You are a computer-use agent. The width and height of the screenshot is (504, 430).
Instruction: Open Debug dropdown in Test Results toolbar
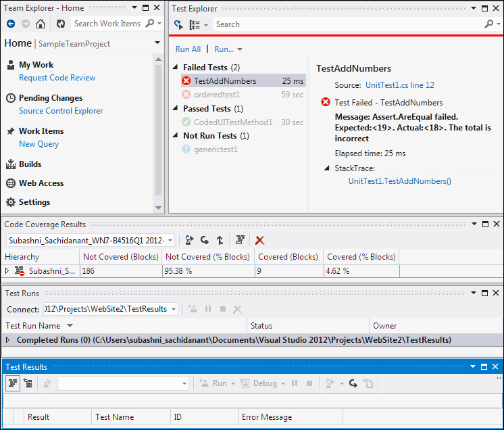[283, 383]
